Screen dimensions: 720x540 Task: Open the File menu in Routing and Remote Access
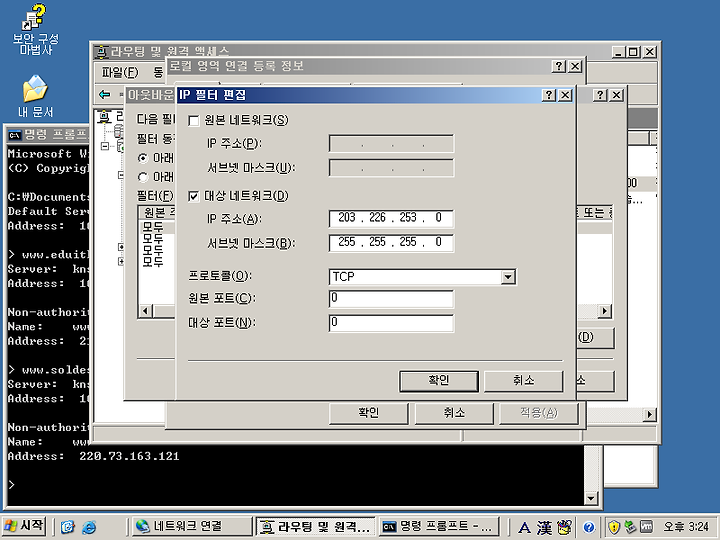pos(119,72)
